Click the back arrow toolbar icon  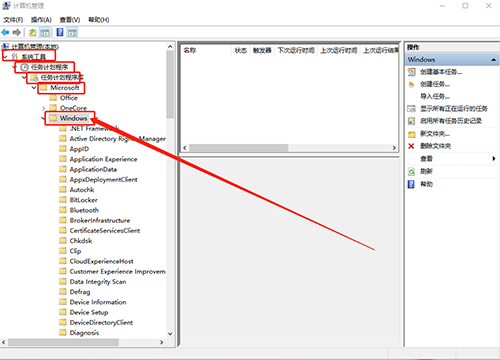5,32
